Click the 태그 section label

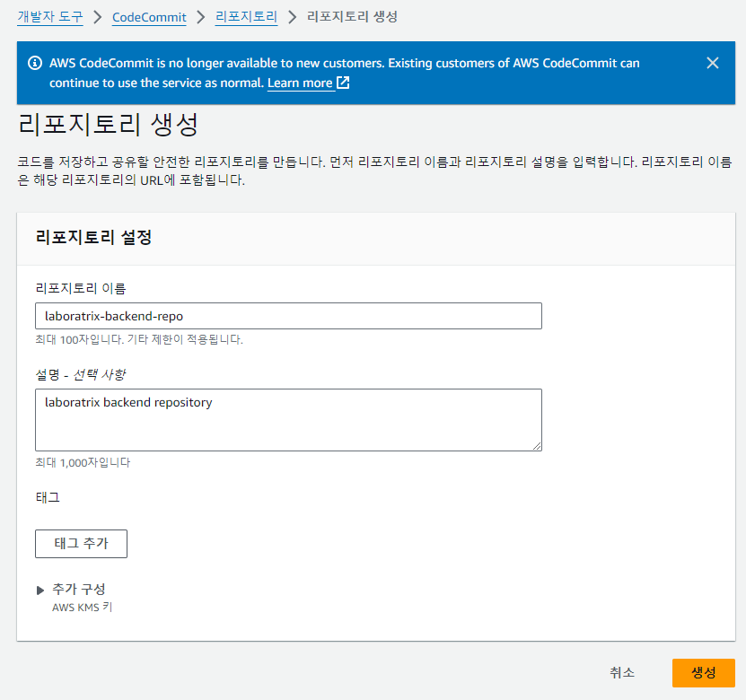point(48,497)
